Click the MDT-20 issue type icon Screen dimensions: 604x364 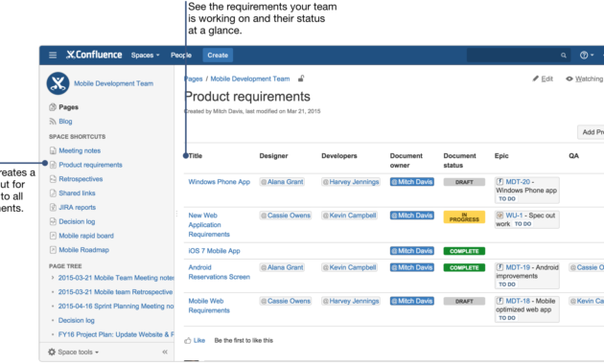[x=500, y=182]
